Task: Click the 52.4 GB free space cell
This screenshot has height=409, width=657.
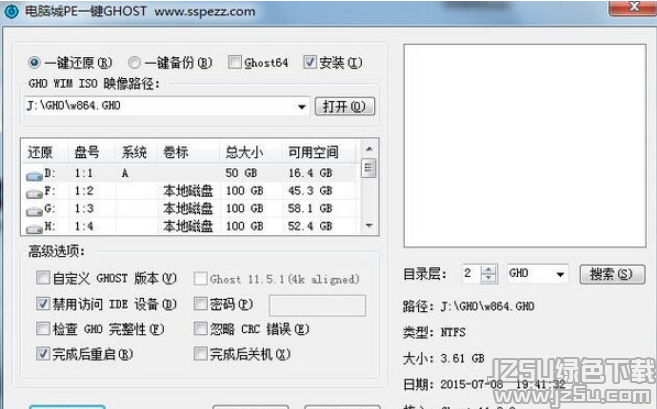Action: [310, 226]
